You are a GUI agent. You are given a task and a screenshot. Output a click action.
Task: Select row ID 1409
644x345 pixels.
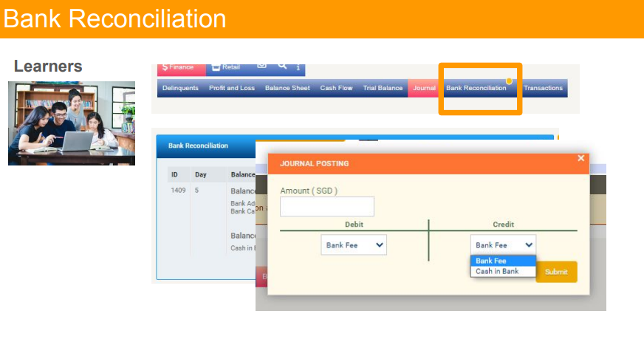[178, 190]
